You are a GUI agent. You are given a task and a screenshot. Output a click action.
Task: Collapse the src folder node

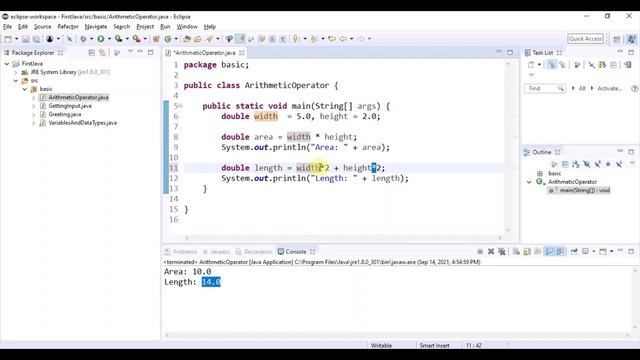pyautogui.click(x=16, y=81)
